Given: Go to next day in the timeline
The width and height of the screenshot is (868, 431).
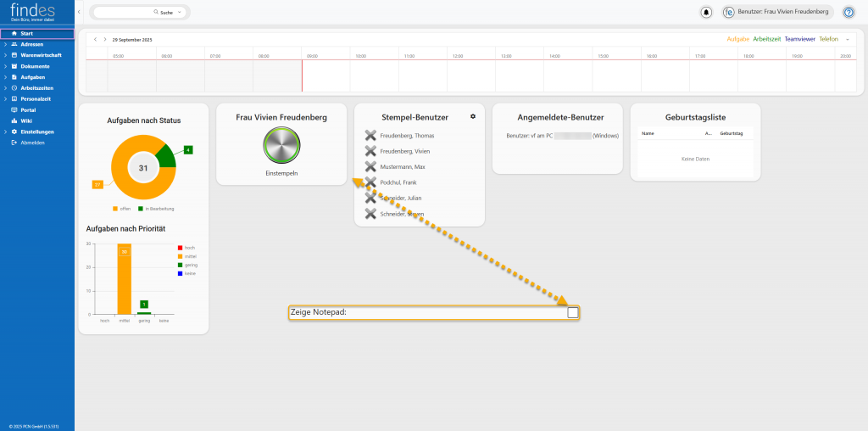Looking at the screenshot, I should [104, 39].
